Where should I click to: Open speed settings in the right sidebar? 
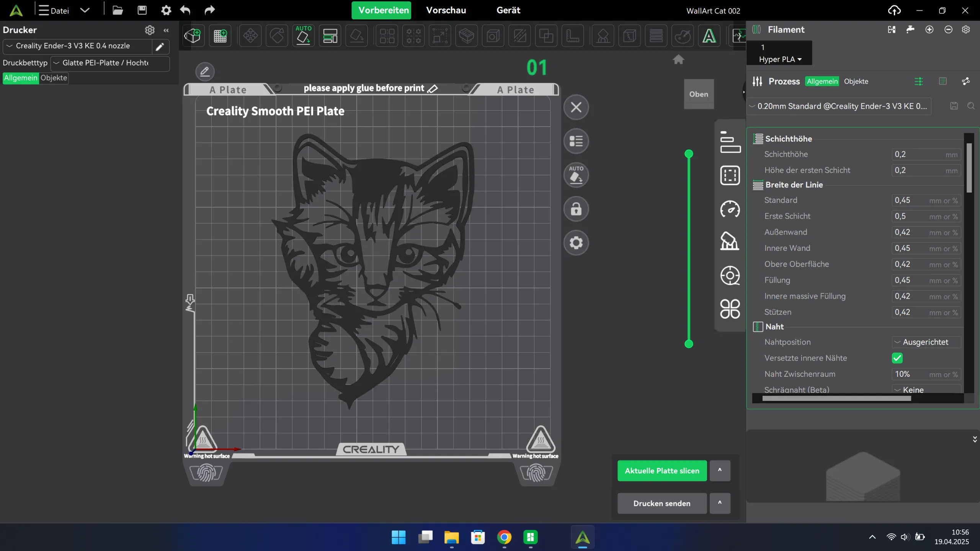[730, 209]
